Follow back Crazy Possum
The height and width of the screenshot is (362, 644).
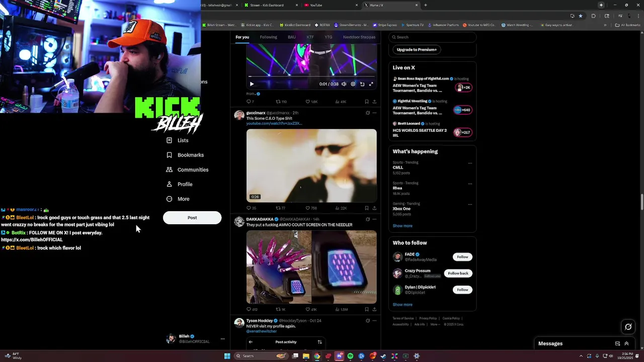click(x=458, y=274)
